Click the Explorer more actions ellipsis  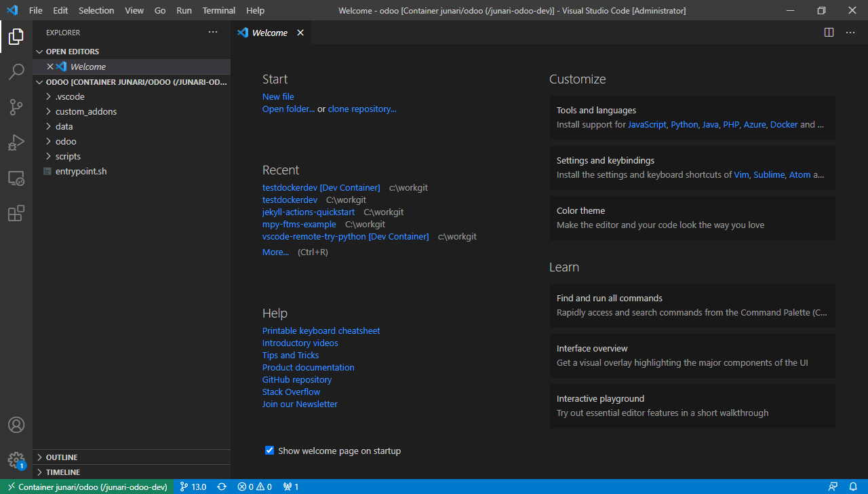tap(213, 32)
